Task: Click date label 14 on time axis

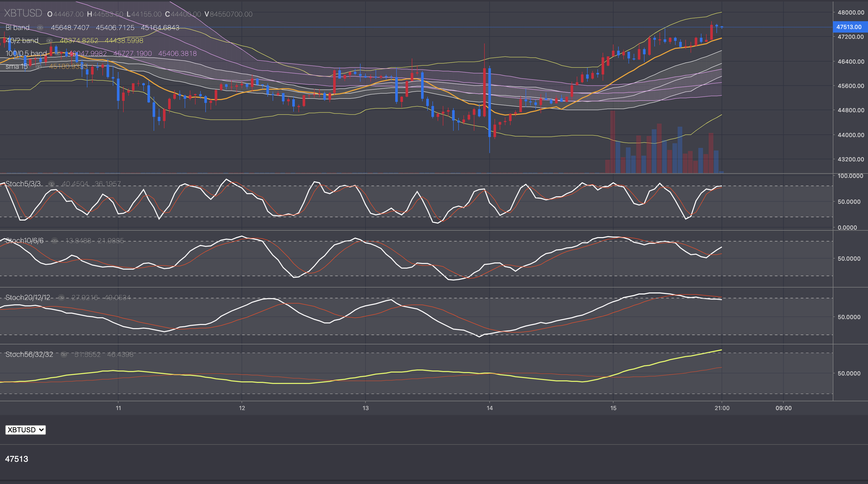Action: pyautogui.click(x=490, y=408)
